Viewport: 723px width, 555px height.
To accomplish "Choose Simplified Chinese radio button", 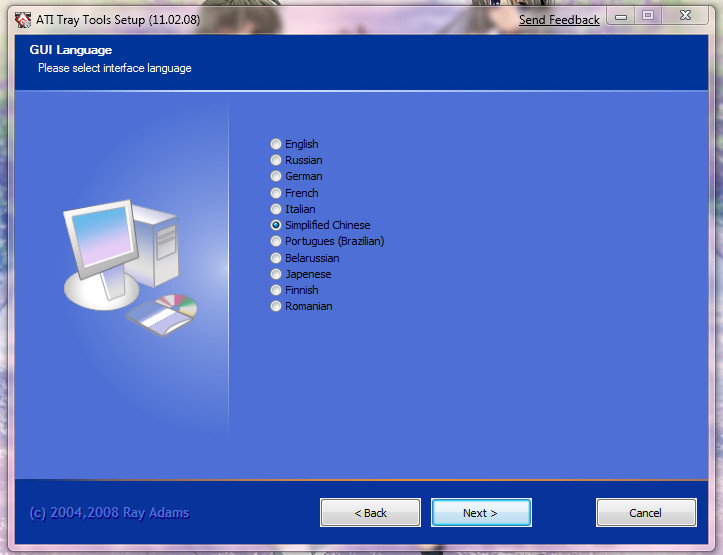I will tap(320, 225).
